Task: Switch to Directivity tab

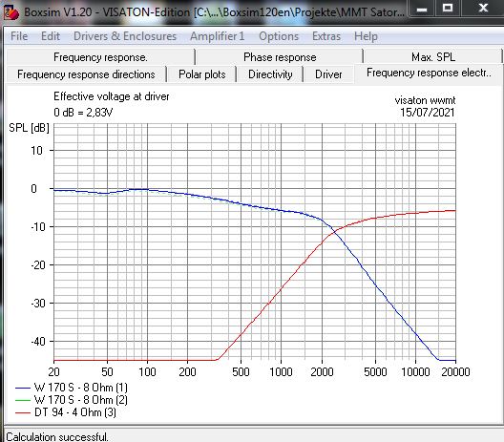Action: coord(270,74)
